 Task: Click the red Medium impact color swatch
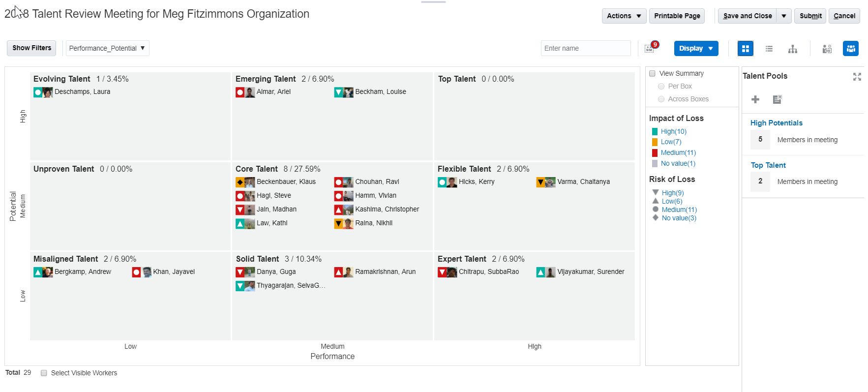click(x=655, y=152)
